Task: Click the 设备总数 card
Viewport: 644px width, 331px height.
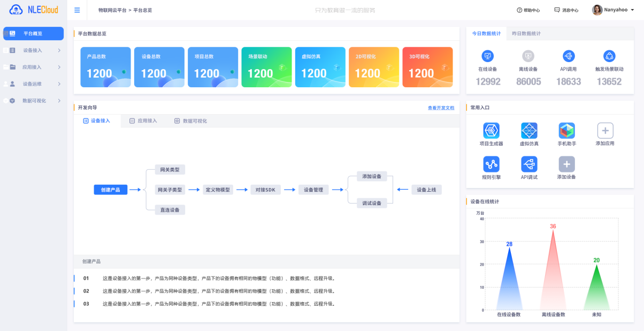Action: click(x=159, y=67)
